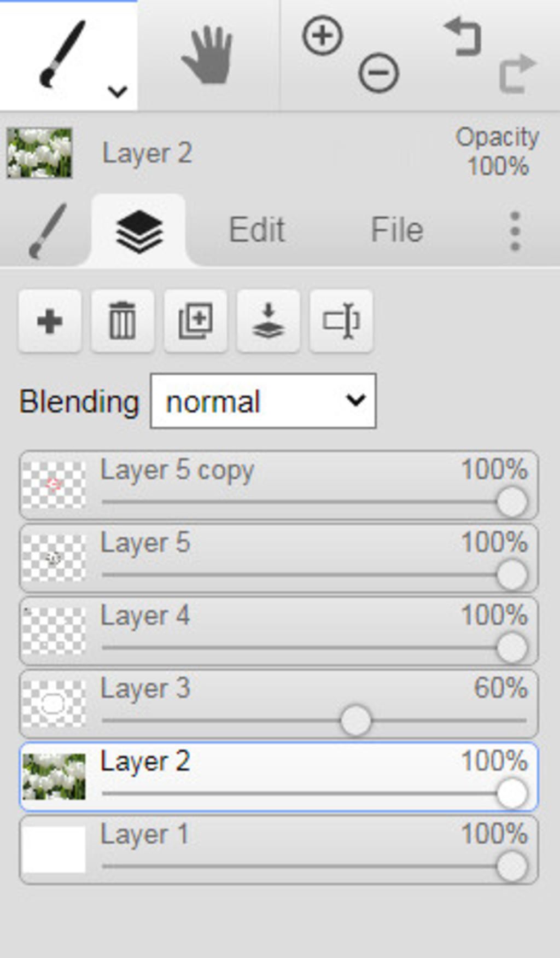Viewport: 560px width, 958px height.
Task: Open the Blending mode normal dropdown
Action: [263, 401]
